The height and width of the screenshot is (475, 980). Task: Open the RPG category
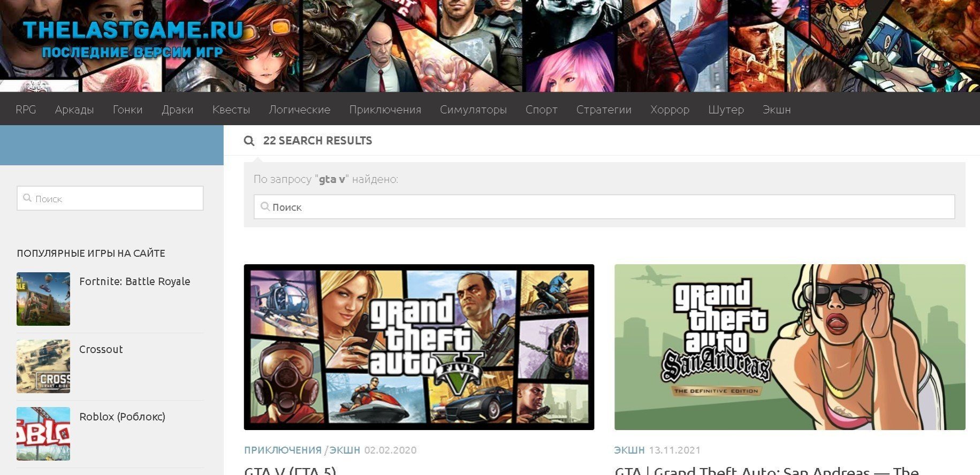click(26, 110)
